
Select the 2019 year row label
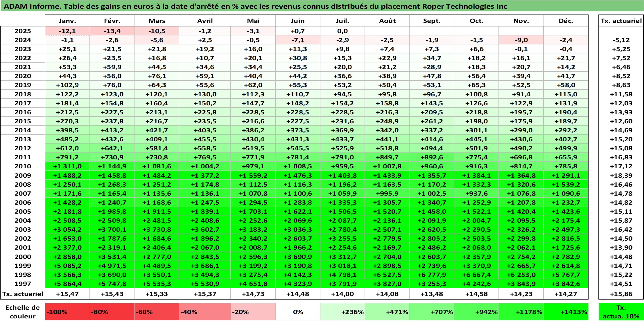(23, 85)
